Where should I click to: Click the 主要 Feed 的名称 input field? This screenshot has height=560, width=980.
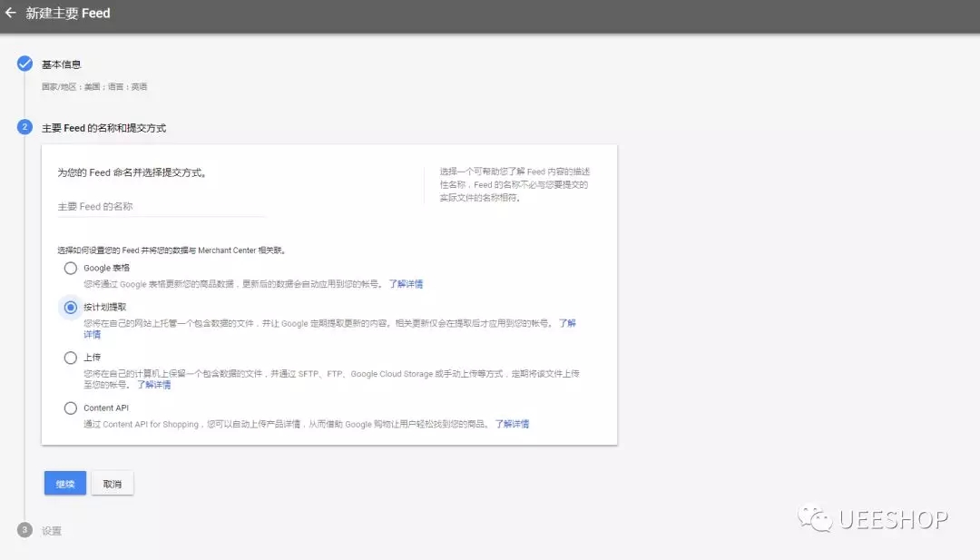[x=162, y=207]
